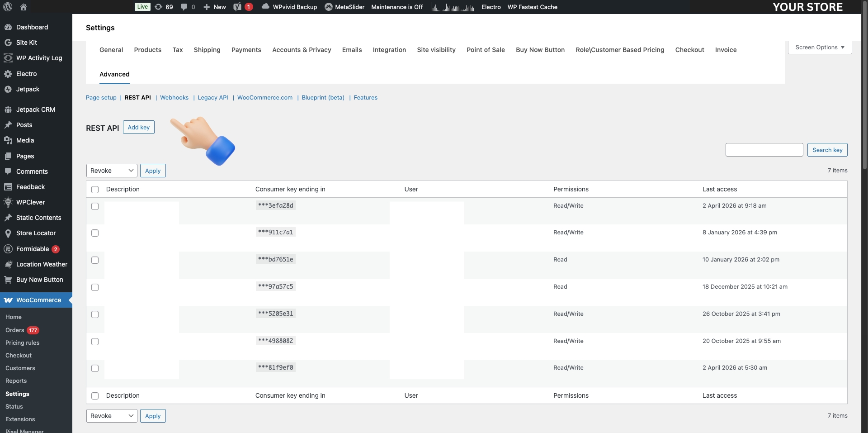Check the row for key ending ***5205e31
This screenshot has width=868, height=433.
pos(94,314)
